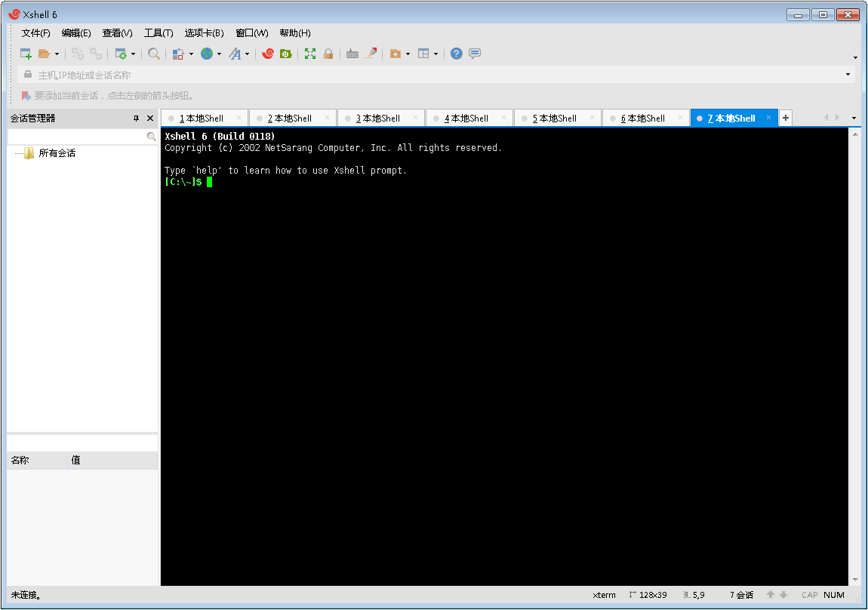Open the tab list dropdown arrow
This screenshot has height=610, width=868.
tap(854, 118)
